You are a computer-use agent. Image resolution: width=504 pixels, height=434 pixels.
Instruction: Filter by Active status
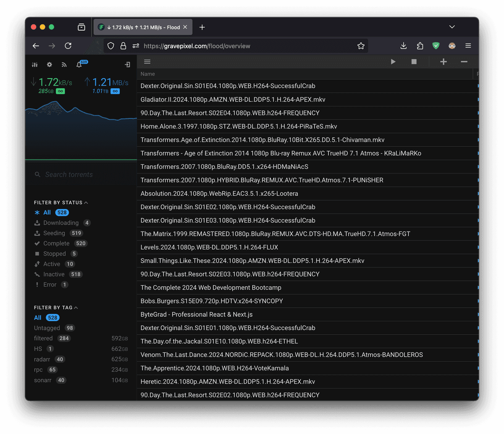pyautogui.click(x=55, y=264)
